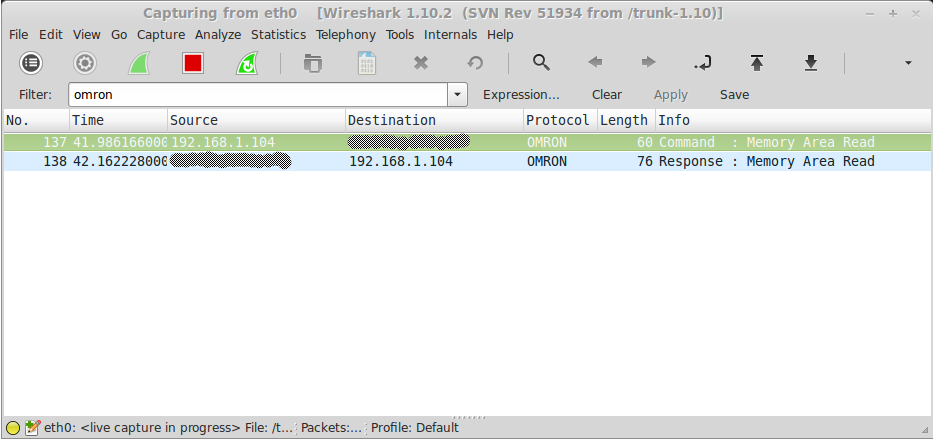Find a packet (magnifier icon)

(x=541, y=62)
